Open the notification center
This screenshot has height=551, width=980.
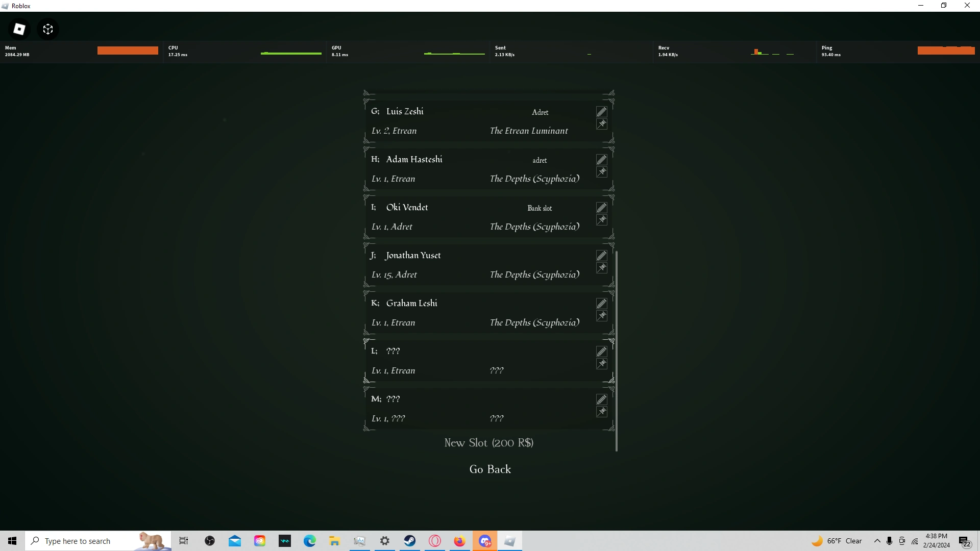(964, 541)
